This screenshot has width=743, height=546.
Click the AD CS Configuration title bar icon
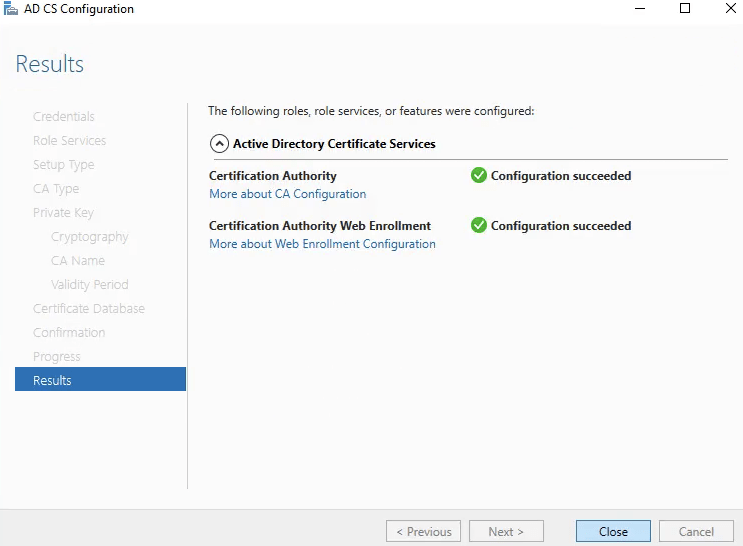(11, 9)
